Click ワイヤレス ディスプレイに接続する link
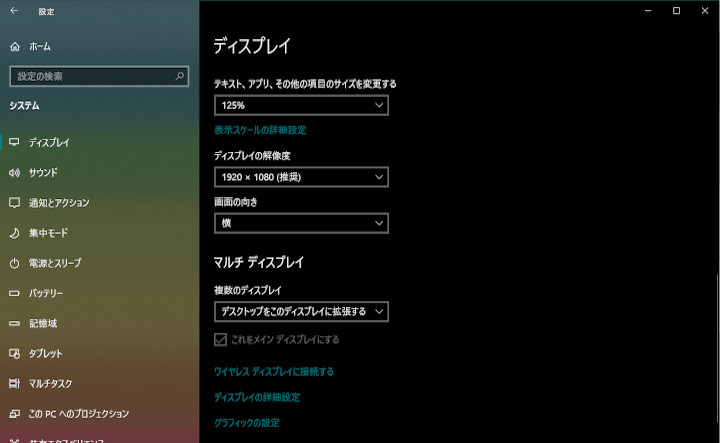720x443 pixels. coord(274,371)
